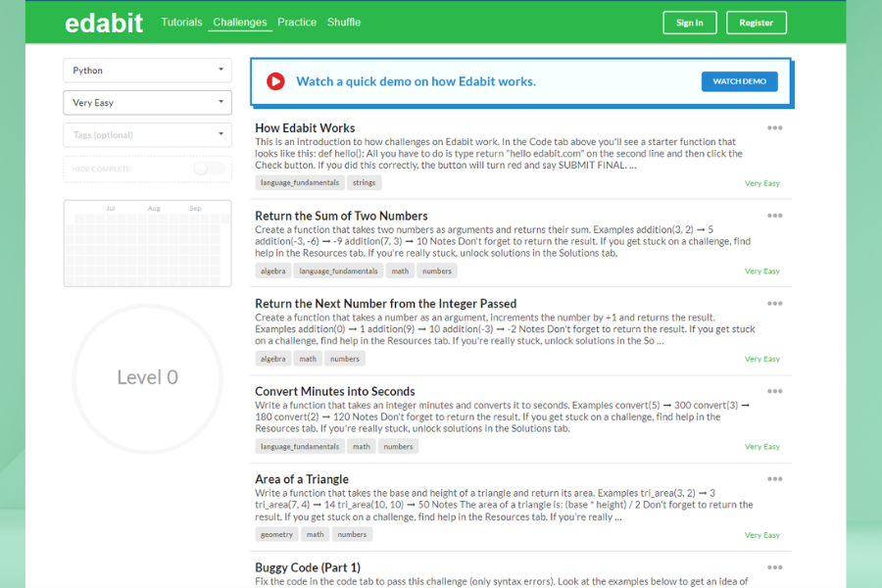882x588 pixels.
Task: Click Very Easy label on How Edabit Works
Action: [x=762, y=183]
